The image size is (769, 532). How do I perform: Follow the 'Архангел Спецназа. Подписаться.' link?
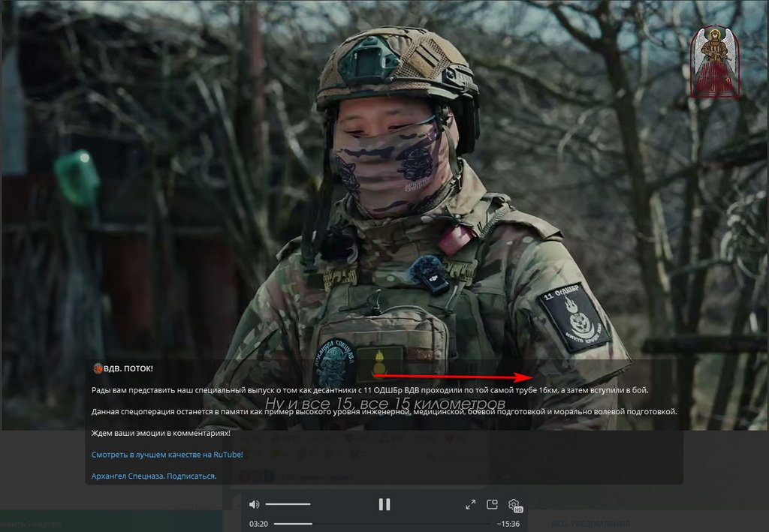pyautogui.click(x=154, y=476)
